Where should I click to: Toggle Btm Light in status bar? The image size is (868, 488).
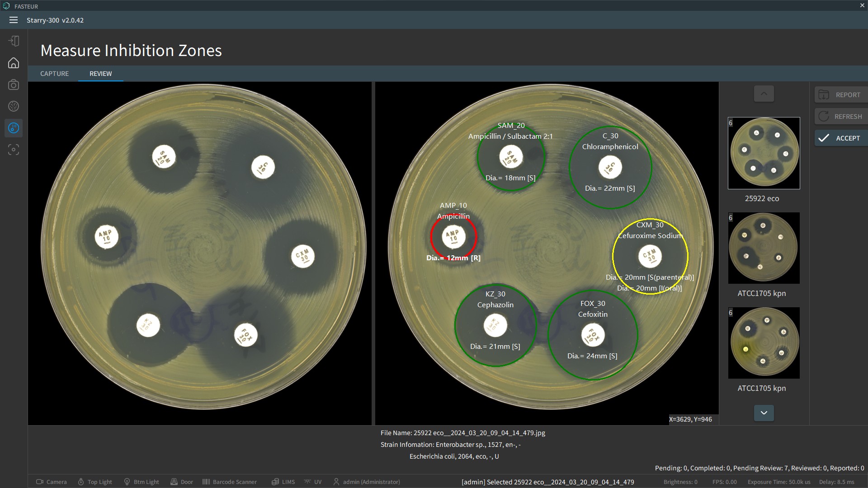pyautogui.click(x=141, y=482)
